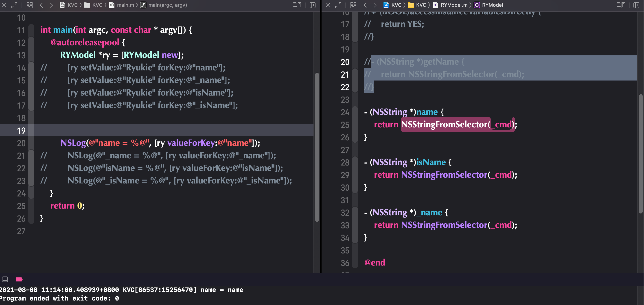Image resolution: width=644 pixels, height=305 pixels.
Task: Fold the _name method code ribbon
Action: pos(355,225)
